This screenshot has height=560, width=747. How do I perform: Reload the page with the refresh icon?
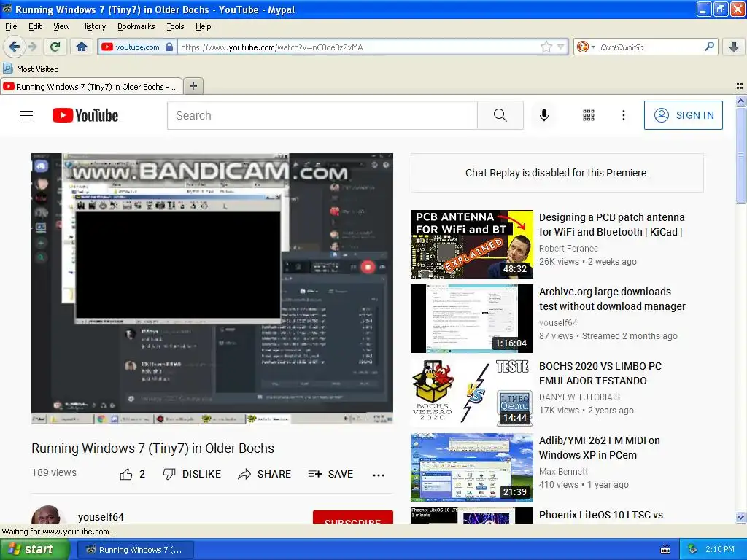(55, 47)
